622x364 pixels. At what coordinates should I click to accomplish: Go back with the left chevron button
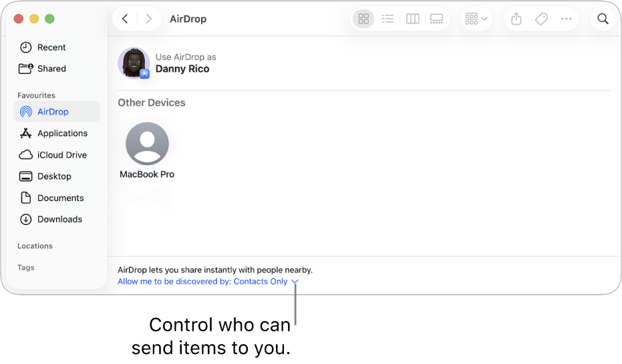(x=125, y=19)
